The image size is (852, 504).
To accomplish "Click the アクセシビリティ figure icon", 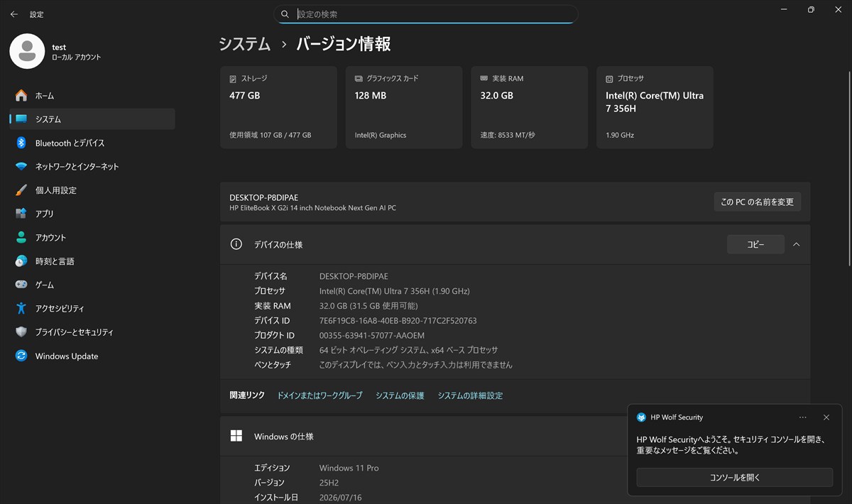I will point(21,308).
